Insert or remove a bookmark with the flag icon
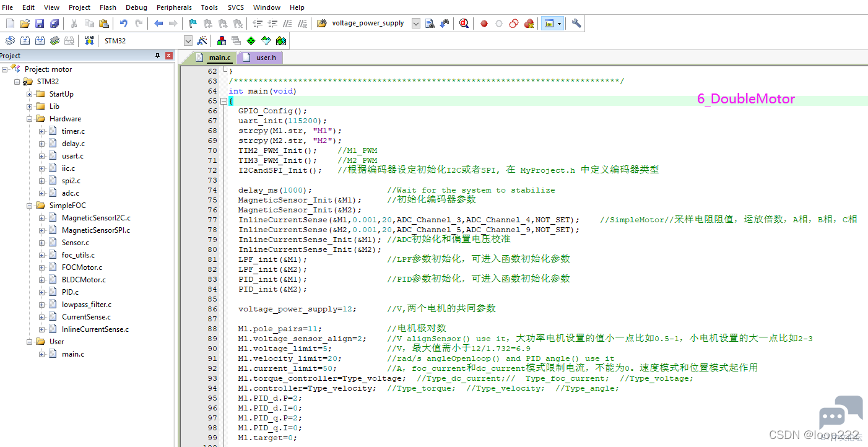The image size is (868, 447). pos(193,24)
